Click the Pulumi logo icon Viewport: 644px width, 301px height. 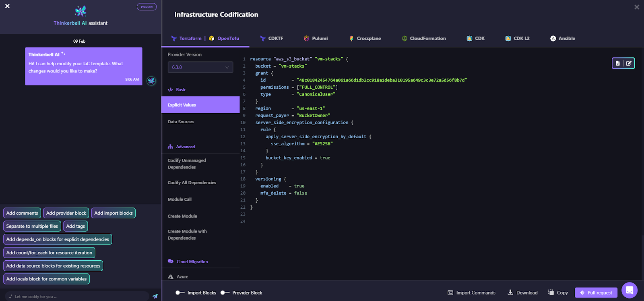click(306, 39)
